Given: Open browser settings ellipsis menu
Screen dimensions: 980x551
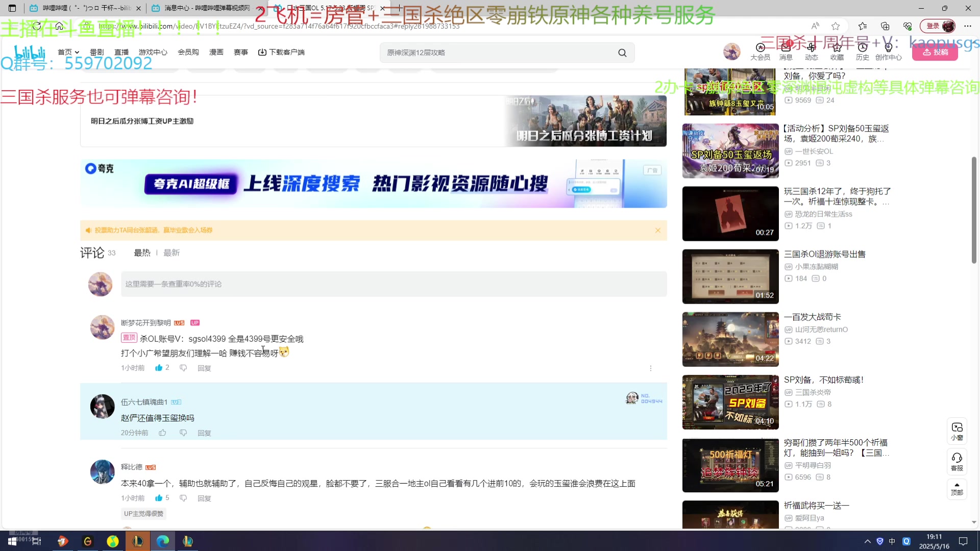Looking at the screenshot, I should tap(968, 26).
